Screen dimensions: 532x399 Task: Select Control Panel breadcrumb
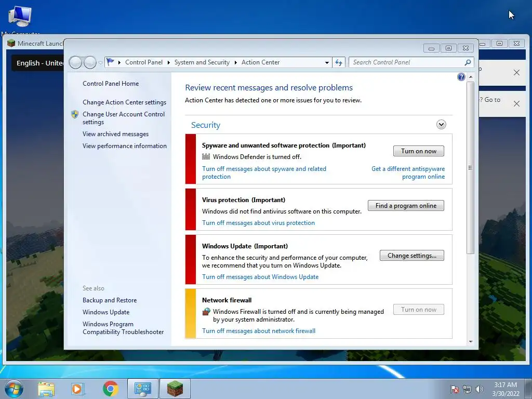coord(144,62)
